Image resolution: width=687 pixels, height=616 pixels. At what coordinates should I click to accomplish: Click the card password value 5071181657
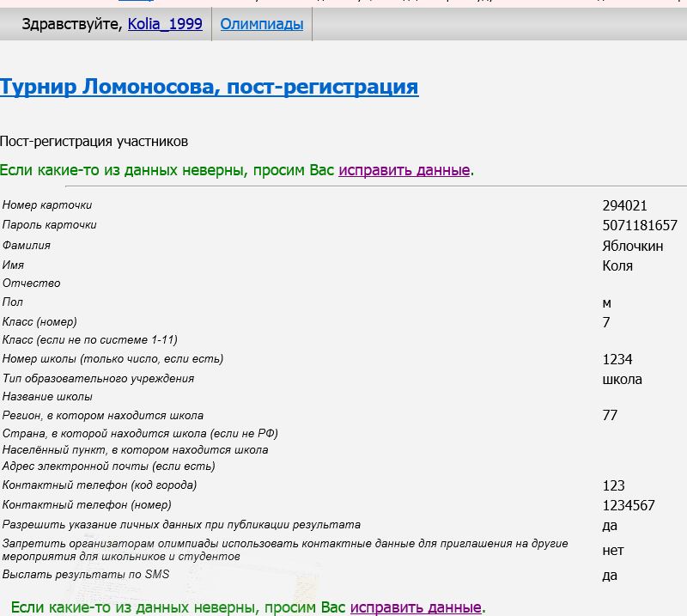640,225
